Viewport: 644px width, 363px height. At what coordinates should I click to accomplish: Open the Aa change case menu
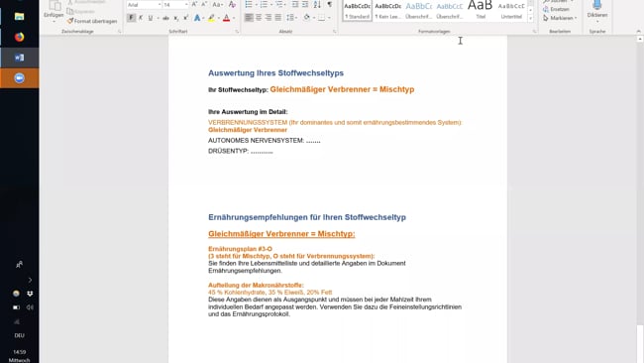[x=218, y=5]
